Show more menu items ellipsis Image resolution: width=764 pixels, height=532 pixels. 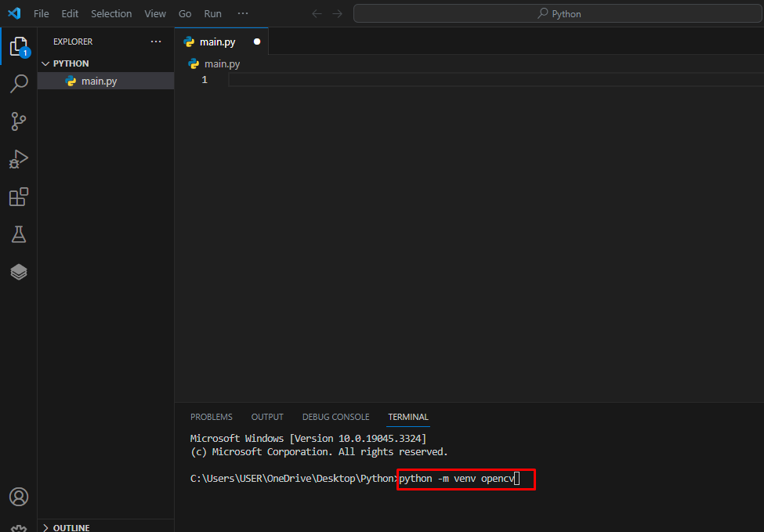point(243,13)
